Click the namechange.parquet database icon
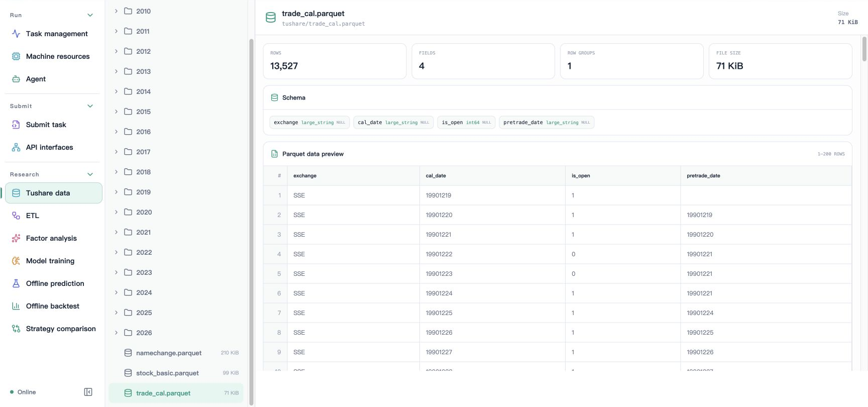 click(x=128, y=353)
